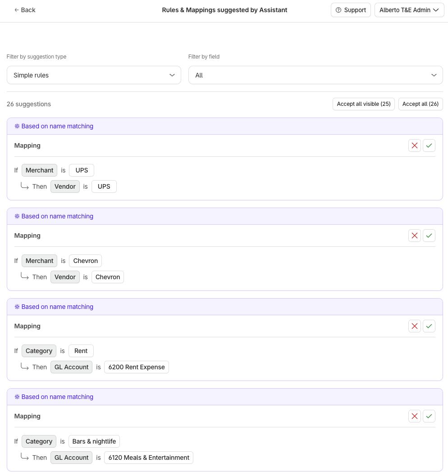This screenshot has height=476, width=448.
Task: Click the question mark icon in Support
Action: pyautogui.click(x=338, y=10)
